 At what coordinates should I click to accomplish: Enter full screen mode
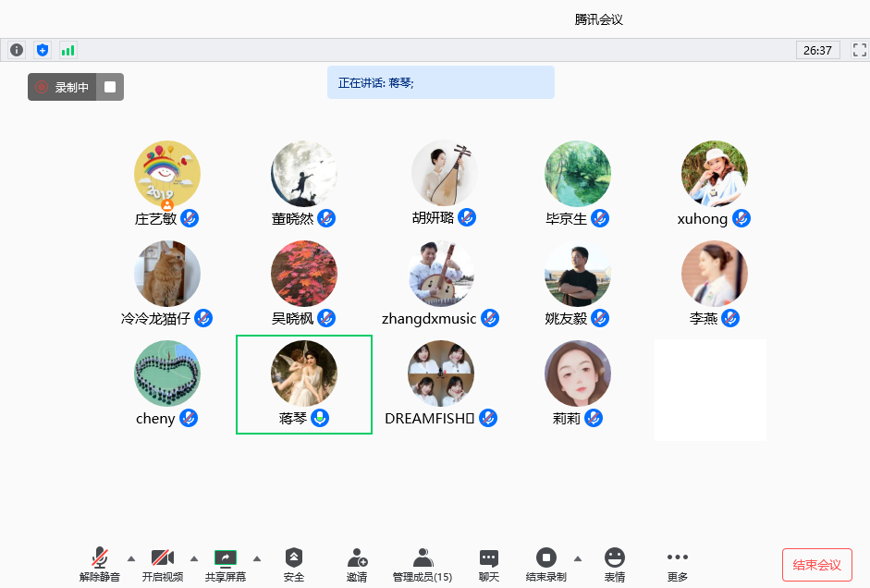tap(859, 50)
